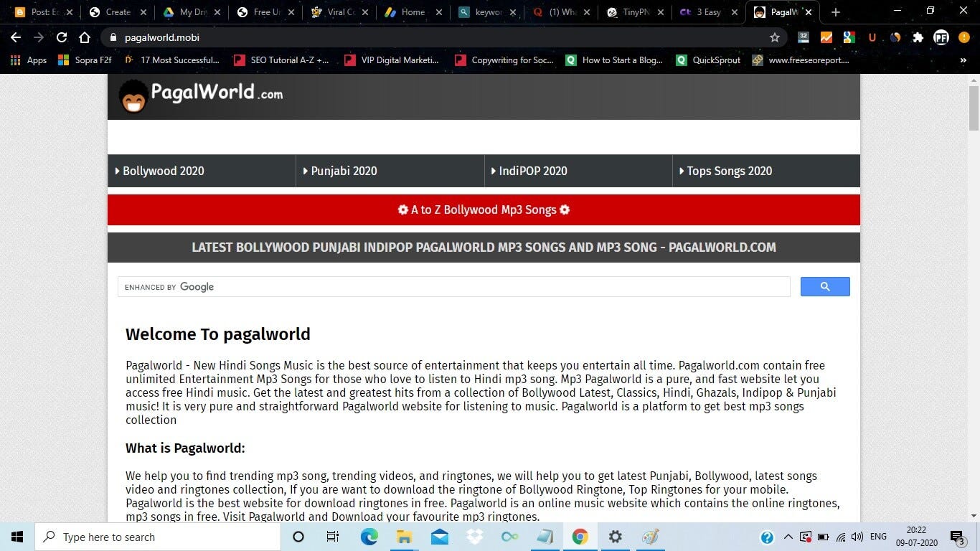Click the Windows taskbar search box
This screenshot has height=551, width=980.
[158, 537]
